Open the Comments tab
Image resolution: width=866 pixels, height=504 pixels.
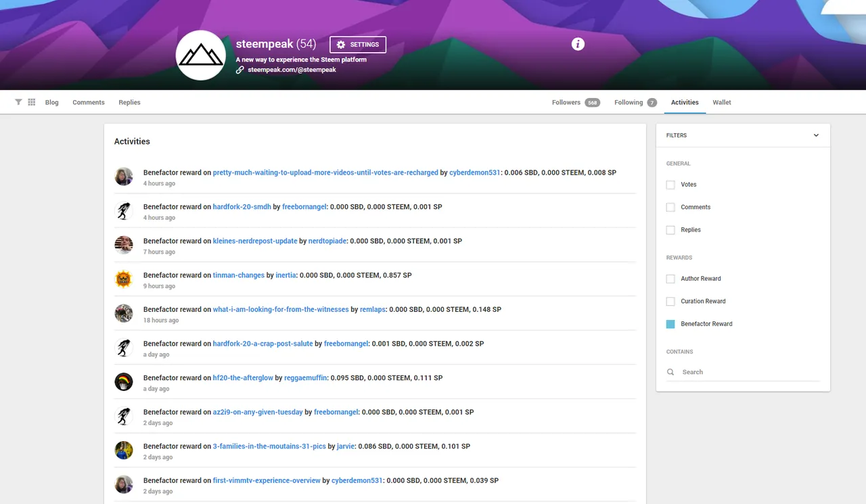point(89,102)
